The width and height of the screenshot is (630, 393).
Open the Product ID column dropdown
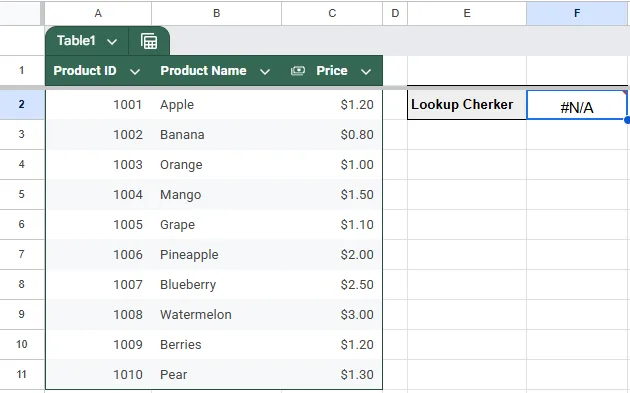click(x=135, y=72)
